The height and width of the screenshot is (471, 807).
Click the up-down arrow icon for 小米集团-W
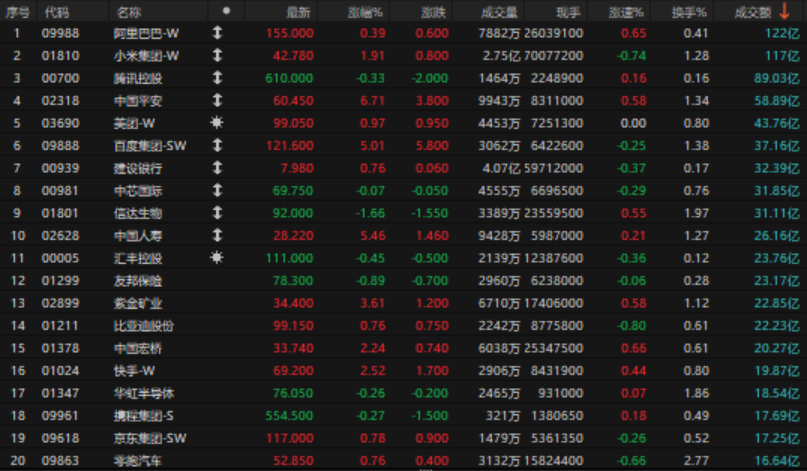[x=217, y=55]
